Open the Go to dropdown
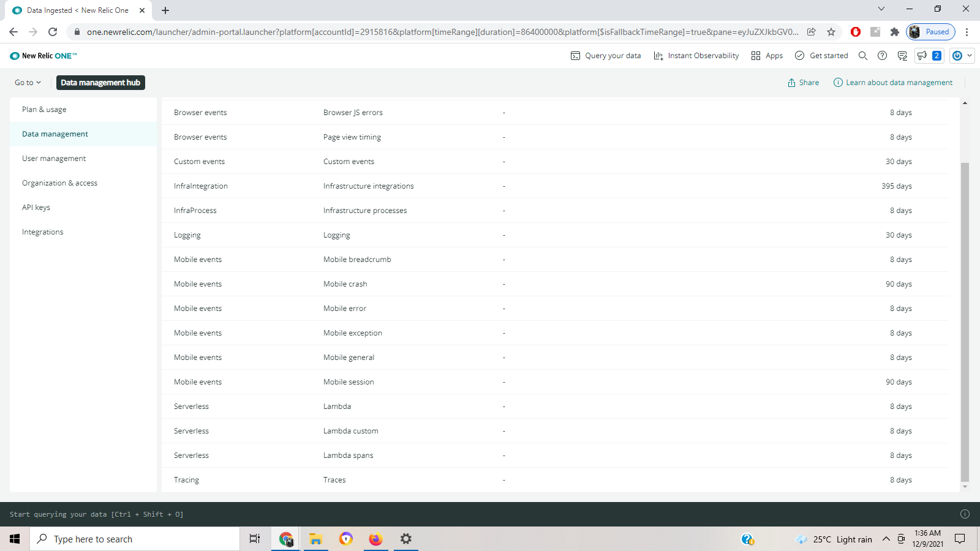 click(x=27, y=82)
